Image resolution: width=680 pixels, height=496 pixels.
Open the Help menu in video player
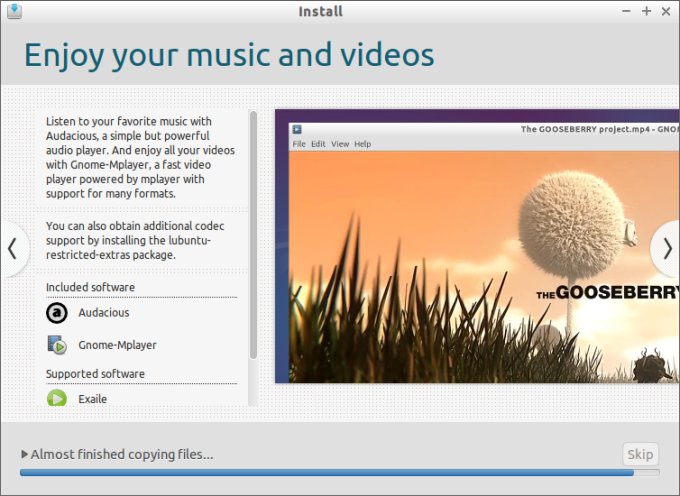coord(363,144)
